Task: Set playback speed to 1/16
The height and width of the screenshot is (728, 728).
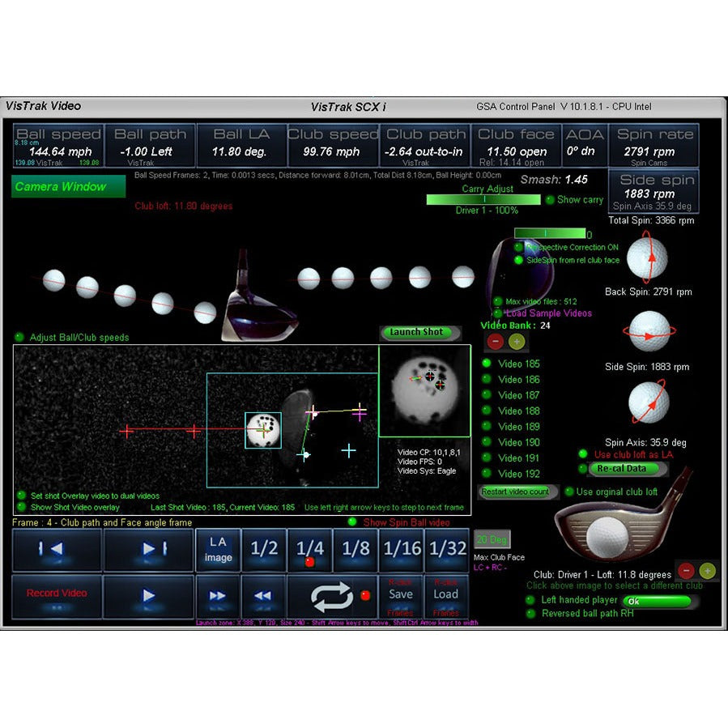Action: click(402, 549)
